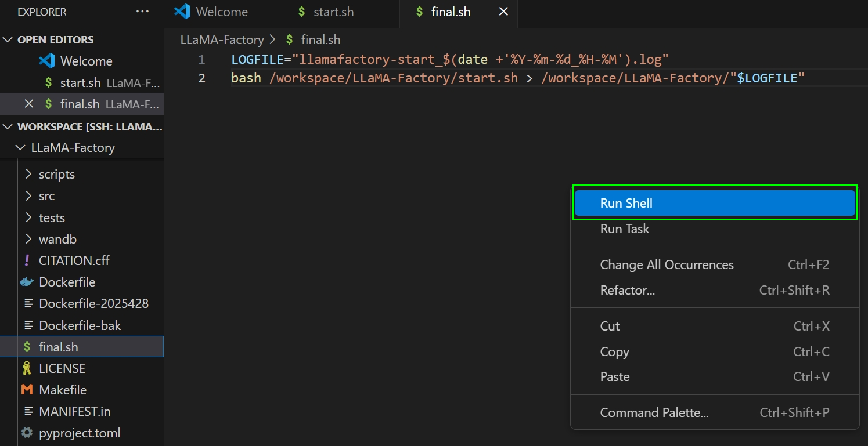
Task: Select Run Task menu entry
Action: (x=625, y=229)
